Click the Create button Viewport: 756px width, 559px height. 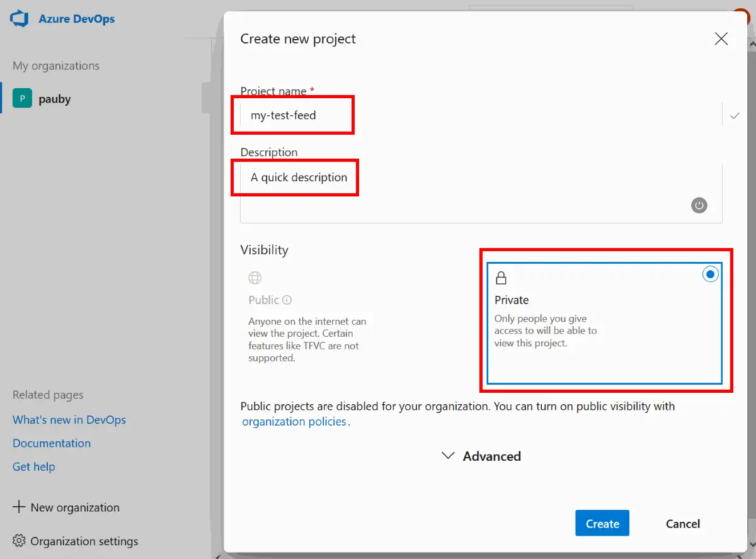[602, 523]
